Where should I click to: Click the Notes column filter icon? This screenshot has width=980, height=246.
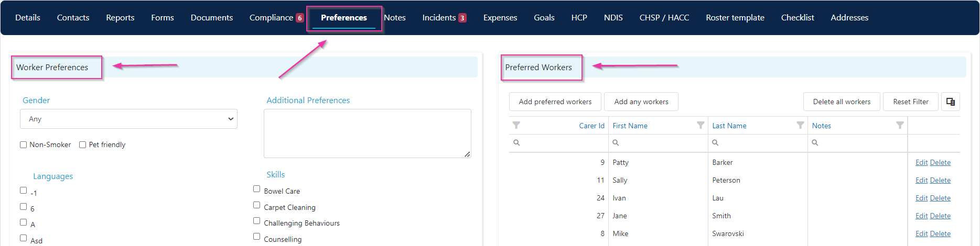tap(900, 125)
